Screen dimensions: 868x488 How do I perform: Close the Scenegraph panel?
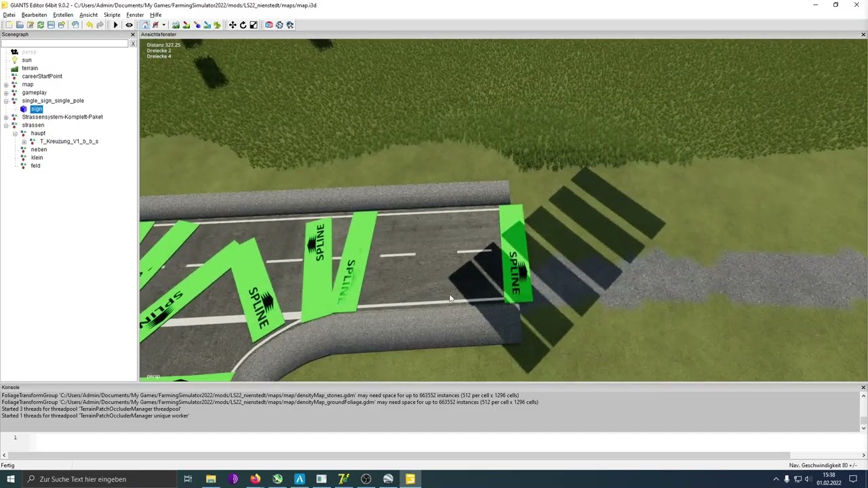(x=133, y=35)
